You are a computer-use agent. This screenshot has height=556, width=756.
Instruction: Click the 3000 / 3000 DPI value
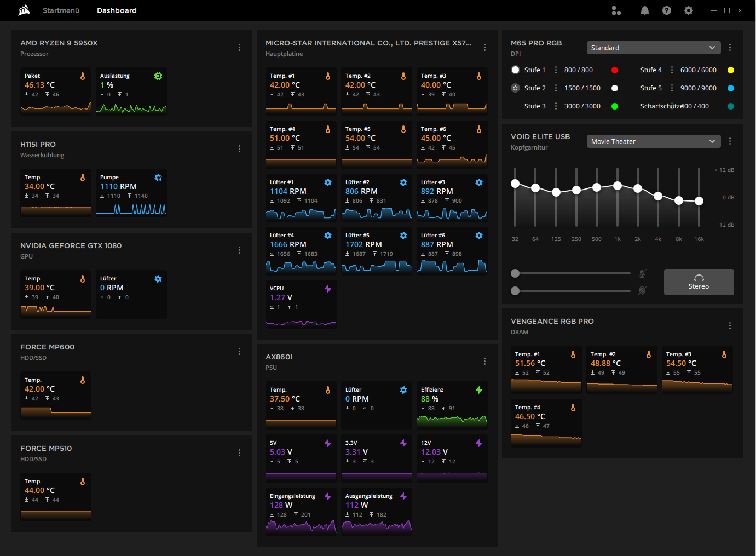point(582,106)
